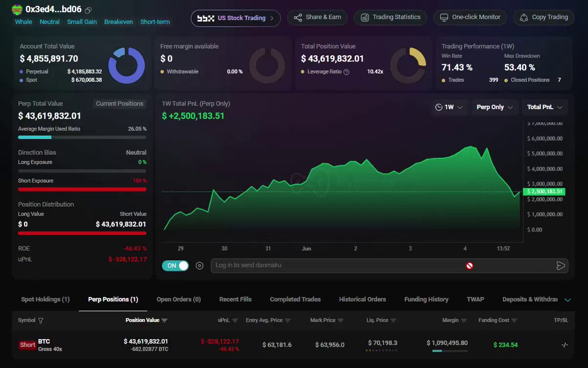Viewport: 588px width, 368px height.
Task: Click the Short badge in BTC row
Action: point(27,345)
